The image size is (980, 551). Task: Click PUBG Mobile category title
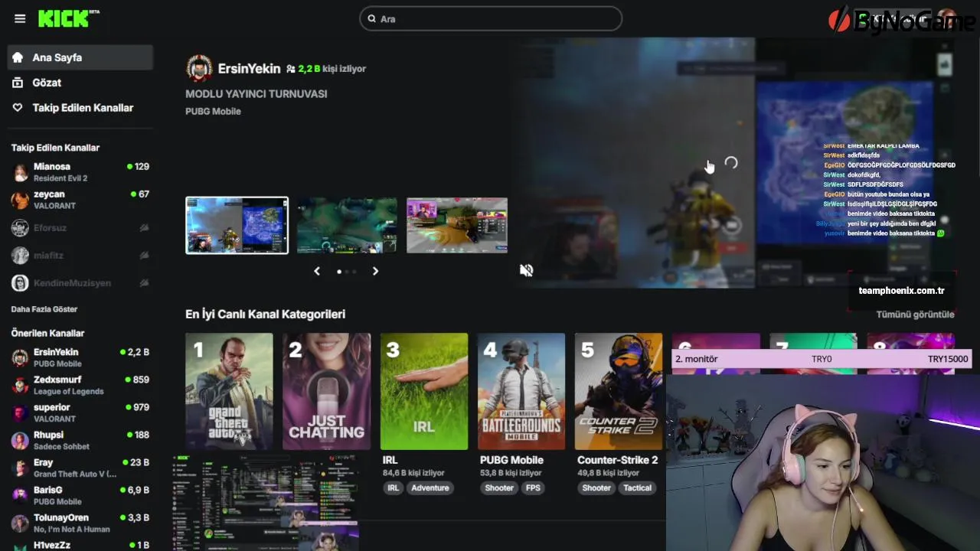511,460
